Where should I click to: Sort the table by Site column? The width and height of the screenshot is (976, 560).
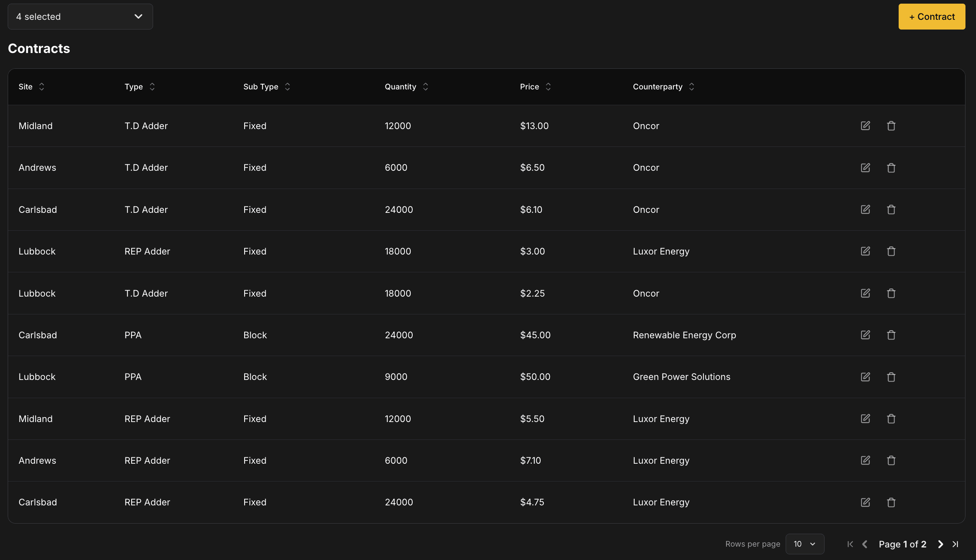click(42, 87)
